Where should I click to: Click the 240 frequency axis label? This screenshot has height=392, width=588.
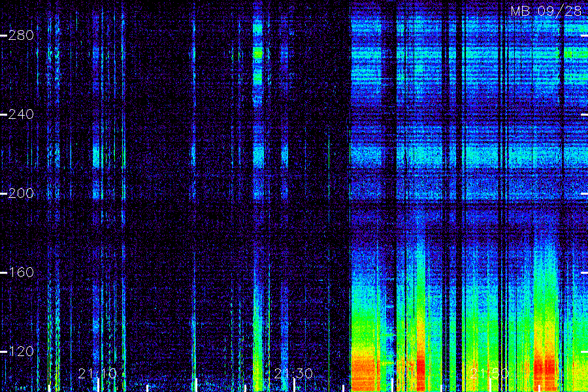click(x=21, y=114)
